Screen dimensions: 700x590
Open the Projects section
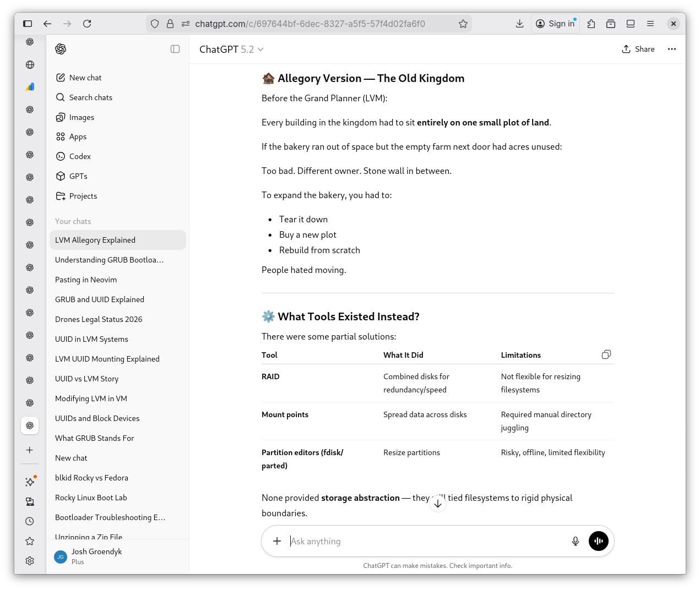[x=83, y=196]
